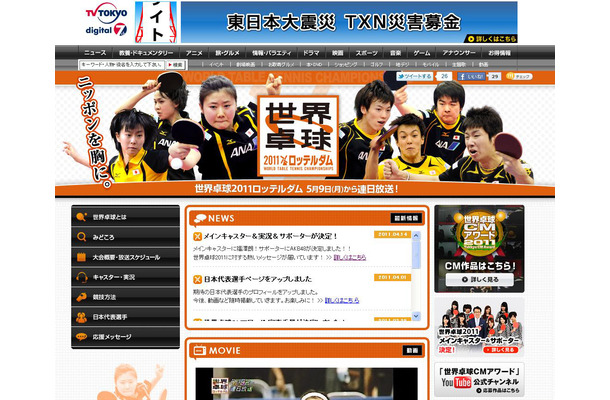Open the 情報・バラエティ menu item

[x=272, y=53]
